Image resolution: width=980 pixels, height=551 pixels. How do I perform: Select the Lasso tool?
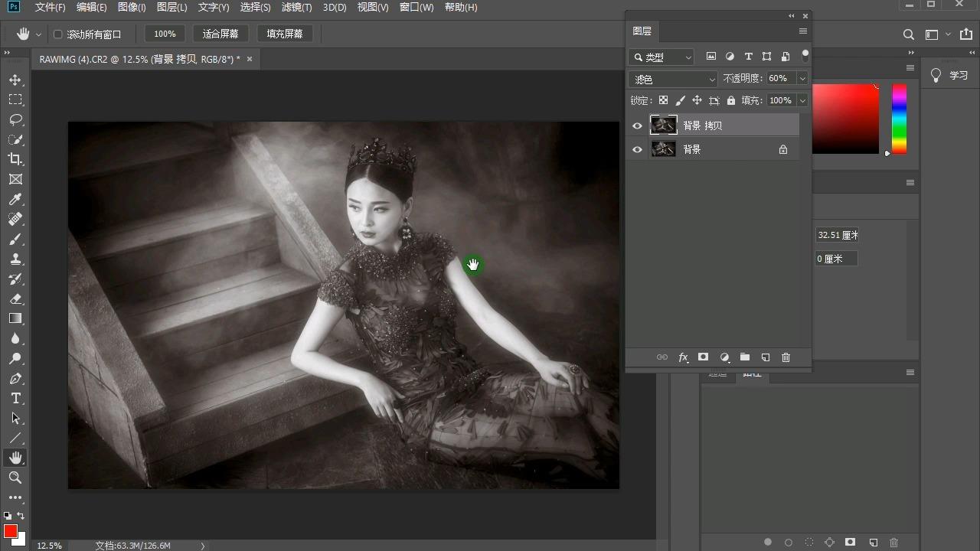click(15, 119)
